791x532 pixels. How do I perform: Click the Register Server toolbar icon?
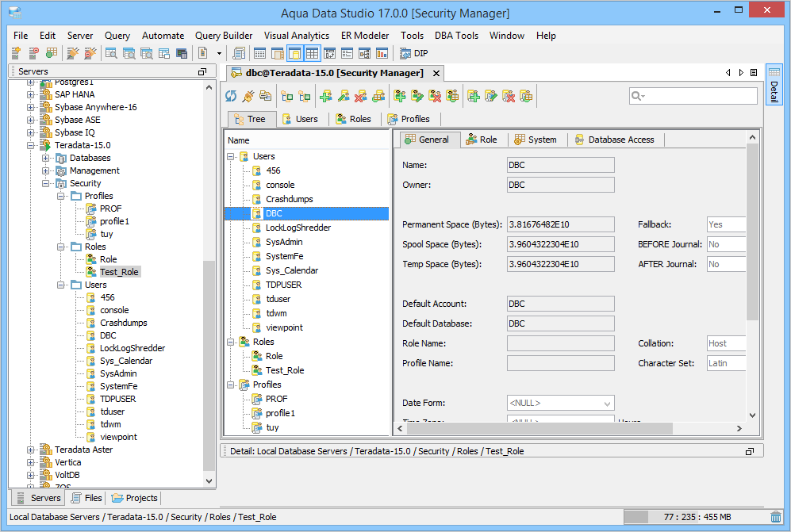[16, 53]
